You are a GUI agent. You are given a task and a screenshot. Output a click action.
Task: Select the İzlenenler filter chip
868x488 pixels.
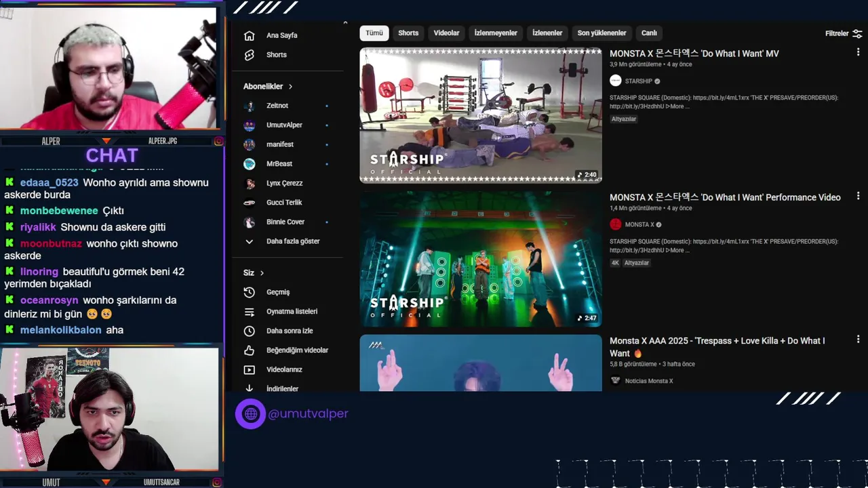(x=547, y=33)
